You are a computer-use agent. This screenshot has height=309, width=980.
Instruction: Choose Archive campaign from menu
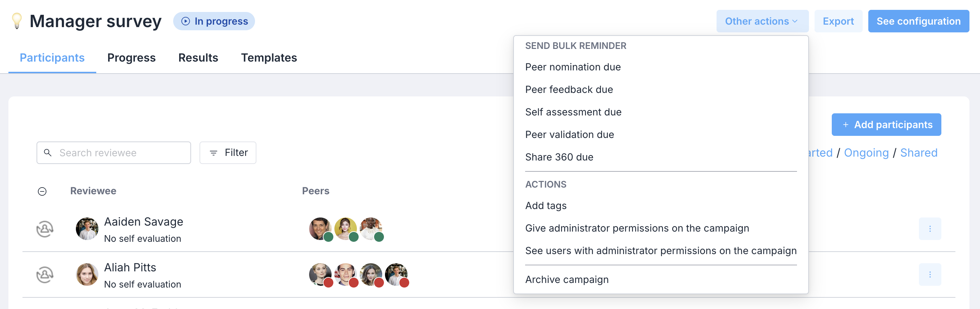coord(567,280)
